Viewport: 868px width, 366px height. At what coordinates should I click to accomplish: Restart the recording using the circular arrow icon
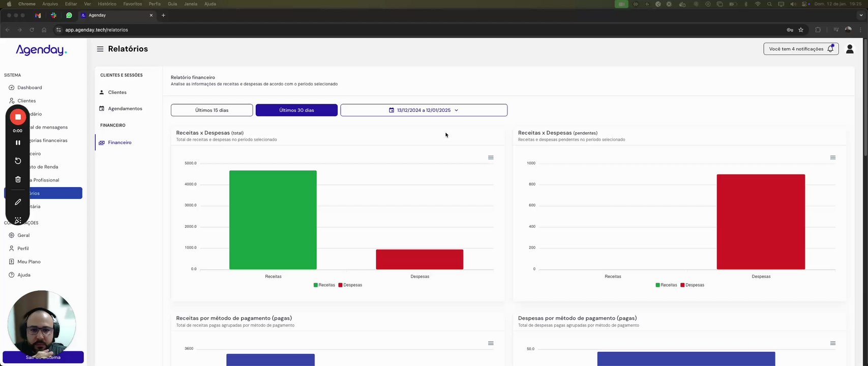(x=18, y=161)
